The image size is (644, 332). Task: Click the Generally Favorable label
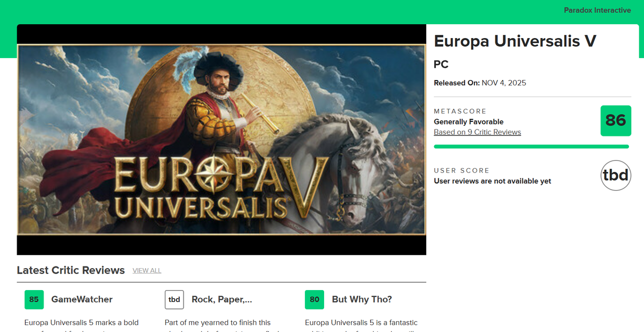coord(469,122)
